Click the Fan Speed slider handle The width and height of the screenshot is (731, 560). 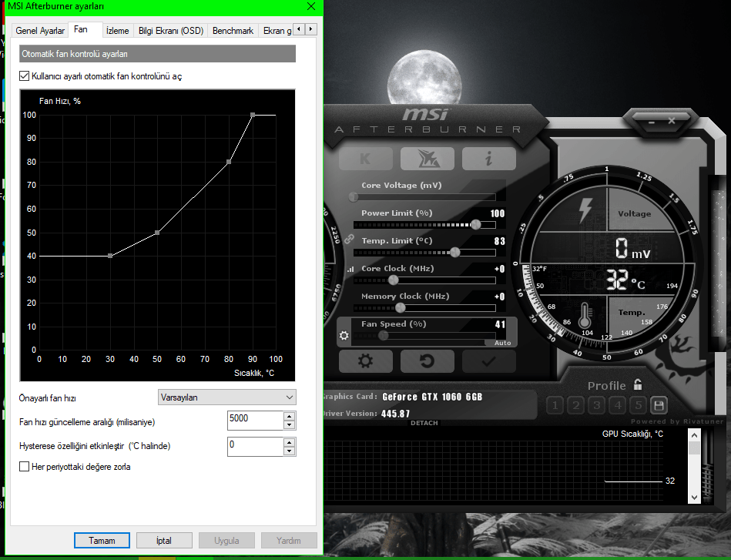coord(383,336)
